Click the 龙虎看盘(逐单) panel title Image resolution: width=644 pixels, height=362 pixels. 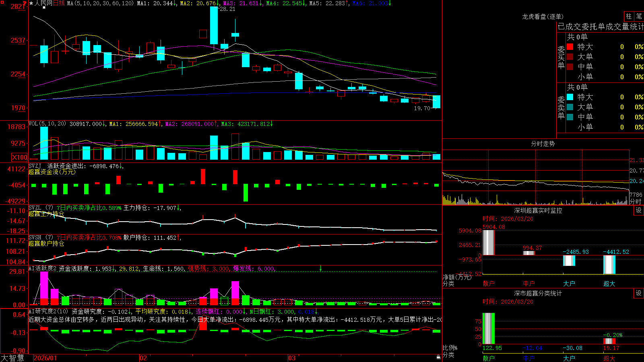click(x=543, y=16)
